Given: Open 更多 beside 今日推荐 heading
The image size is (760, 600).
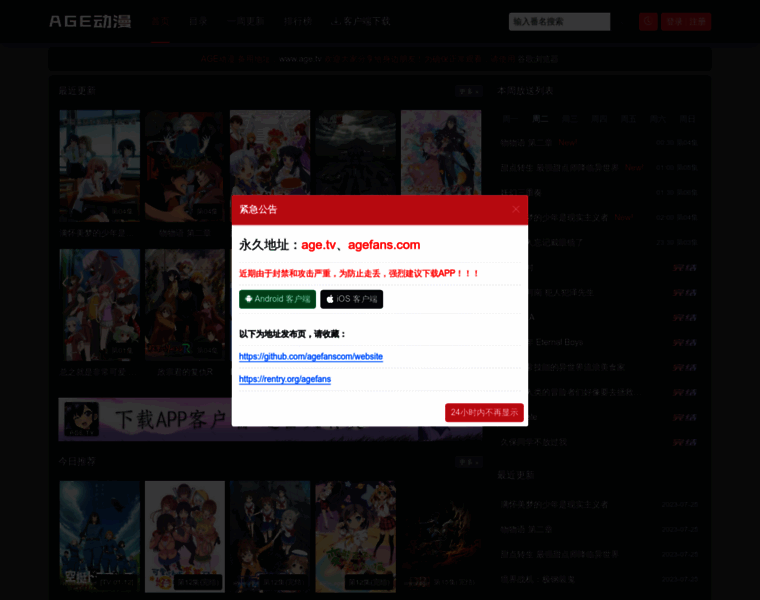Looking at the screenshot, I should [x=469, y=462].
